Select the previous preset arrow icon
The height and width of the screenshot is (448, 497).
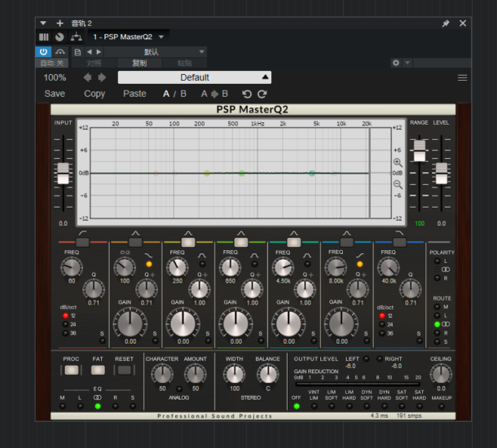point(87,77)
